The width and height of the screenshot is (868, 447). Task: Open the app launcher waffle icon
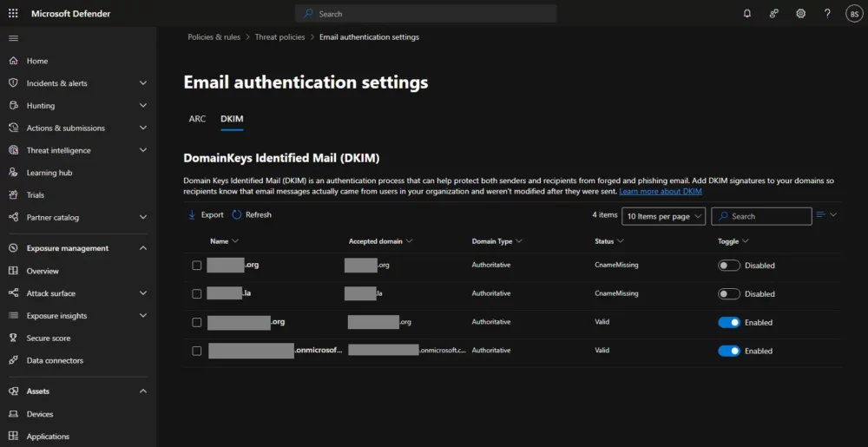[x=13, y=14]
